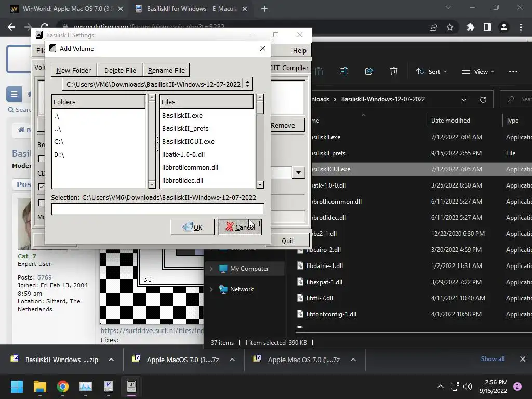
Task: Select BasiliskII.exe in Files list
Action: [207, 116]
